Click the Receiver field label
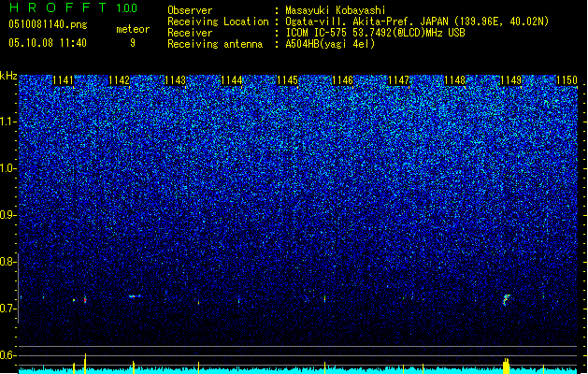 pos(190,33)
